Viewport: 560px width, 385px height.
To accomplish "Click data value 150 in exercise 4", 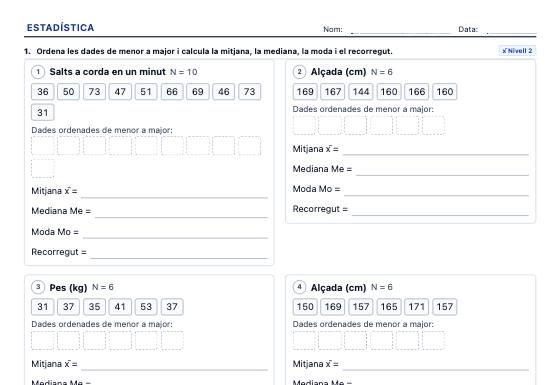I will click(x=305, y=307).
